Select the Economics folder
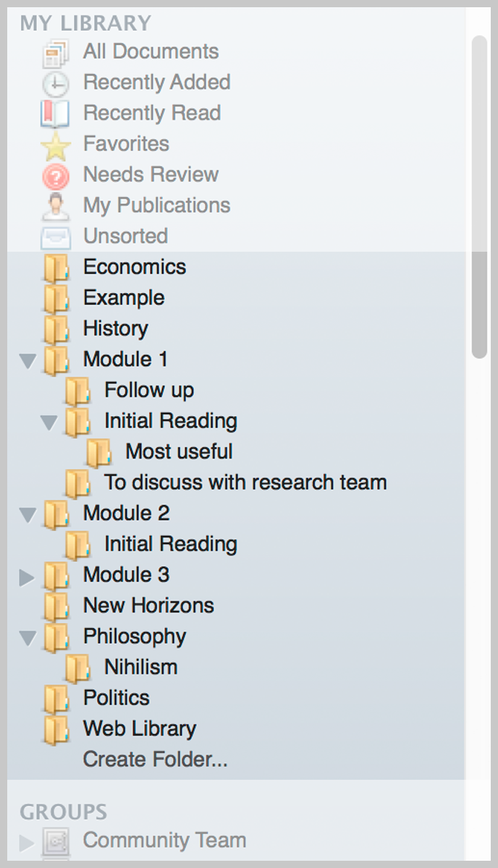 [x=134, y=267]
